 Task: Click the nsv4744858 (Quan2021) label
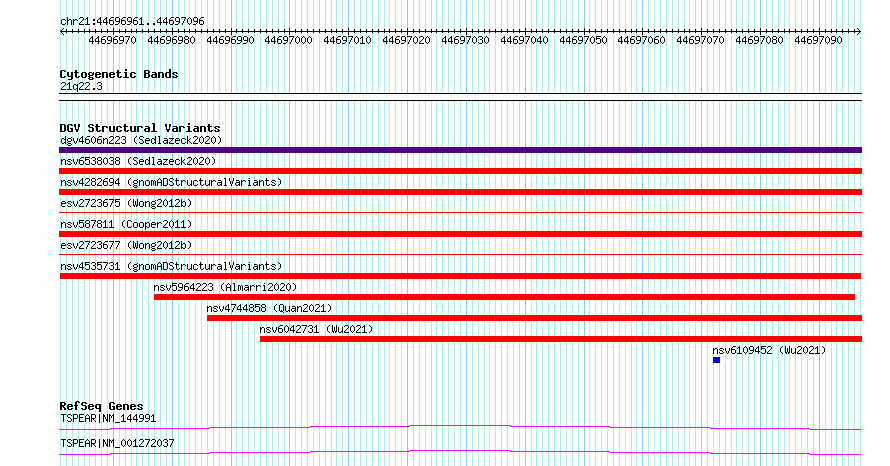coord(269,308)
